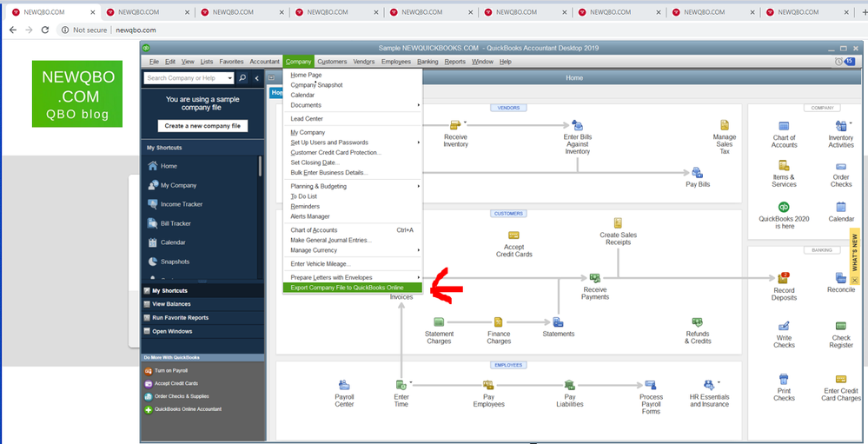Click Enter Credit Card Charges icon
Viewport: 868px width, 444px height.
[840, 379]
